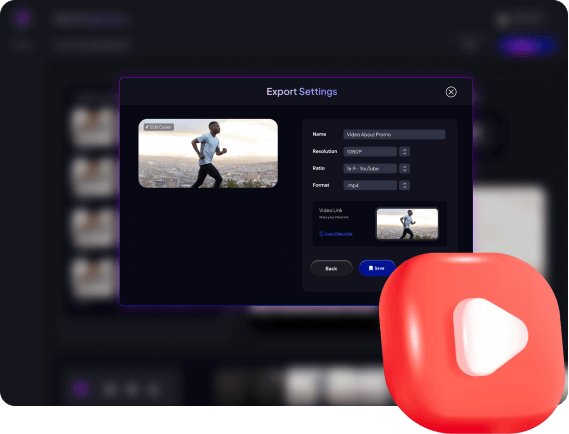Viewport: 569px width, 434px height.
Task: Expand the .mp4 format dropdown
Action: click(370, 185)
